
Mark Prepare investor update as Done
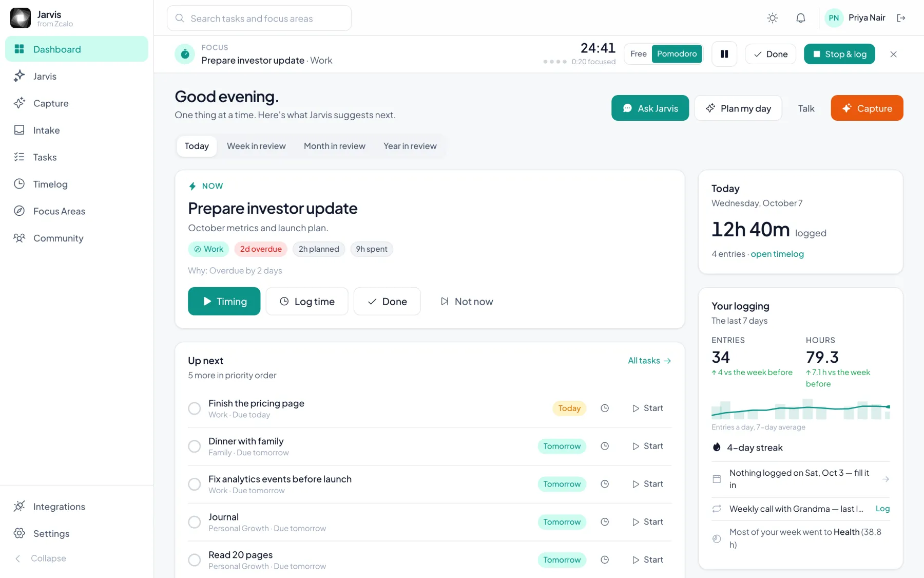coord(387,301)
